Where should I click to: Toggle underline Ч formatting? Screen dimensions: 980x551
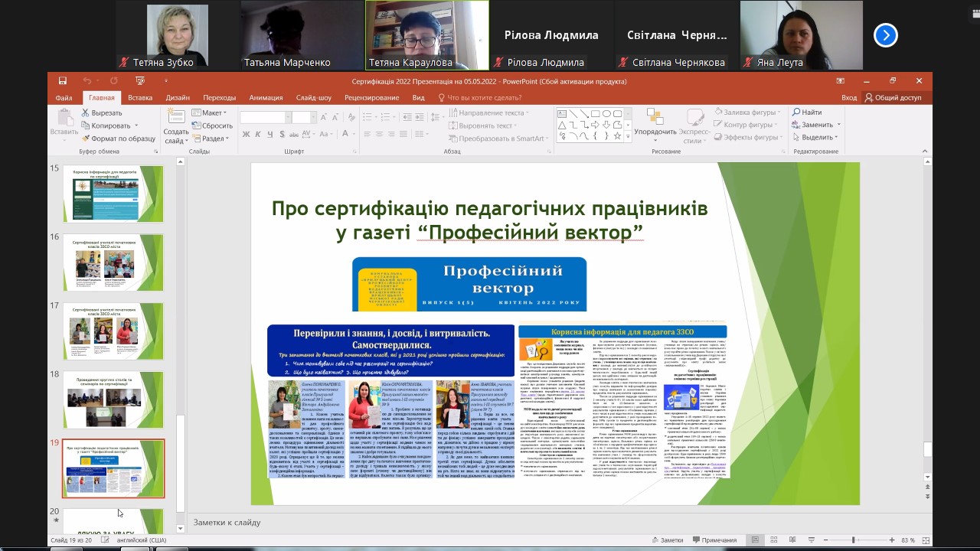(x=269, y=134)
